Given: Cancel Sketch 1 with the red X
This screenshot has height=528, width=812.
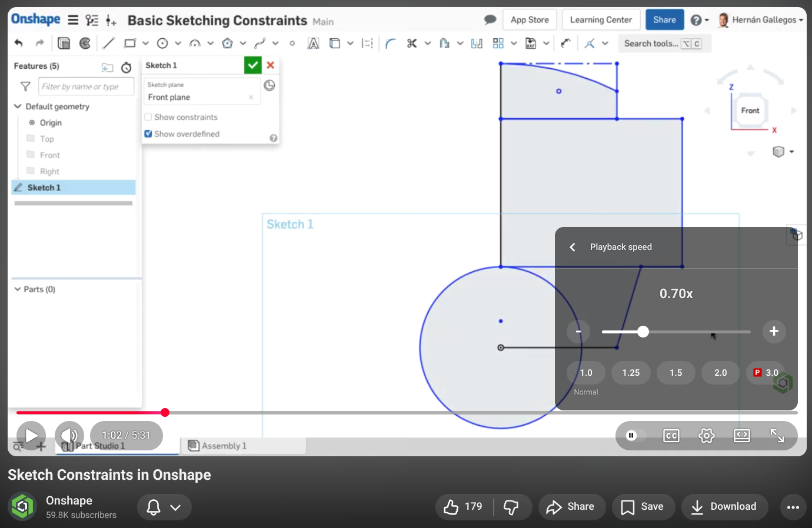Looking at the screenshot, I should pos(271,65).
